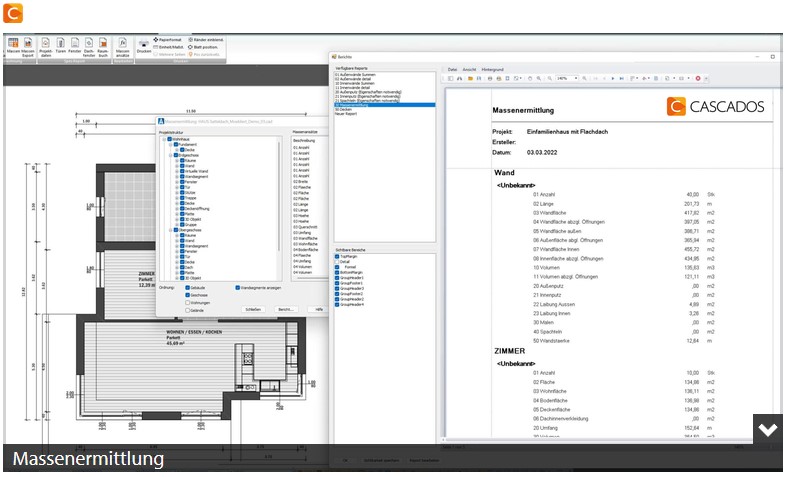Screen dimensions: 787x477
Task: Uncheck Wandsegmente anzeigen checkbox
Action: click(x=238, y=288)
